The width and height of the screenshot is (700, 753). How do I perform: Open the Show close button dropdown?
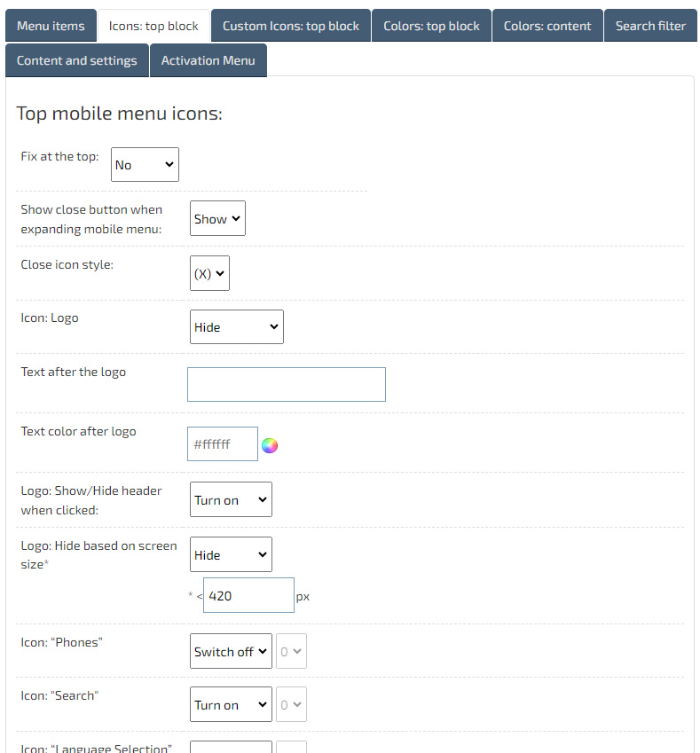[217, 219]
